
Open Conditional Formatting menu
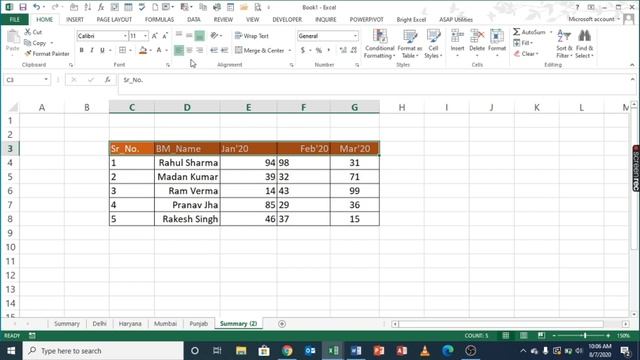[x=380, y=44]
